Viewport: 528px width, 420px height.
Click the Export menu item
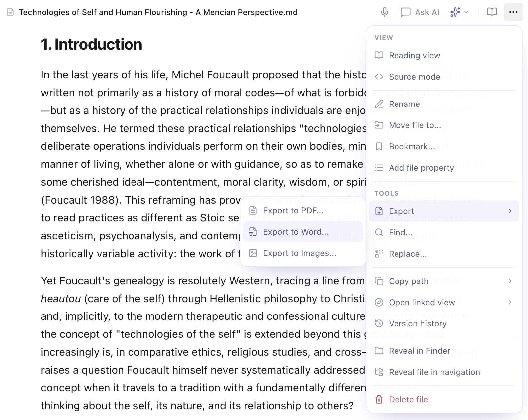coord(444,211)
